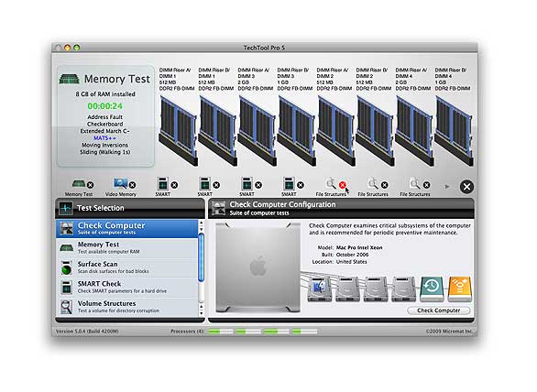Click the red X beside File Structures
Image resolution: width=537 pixels, height=392 pixels.
click(x=342, y=185)
